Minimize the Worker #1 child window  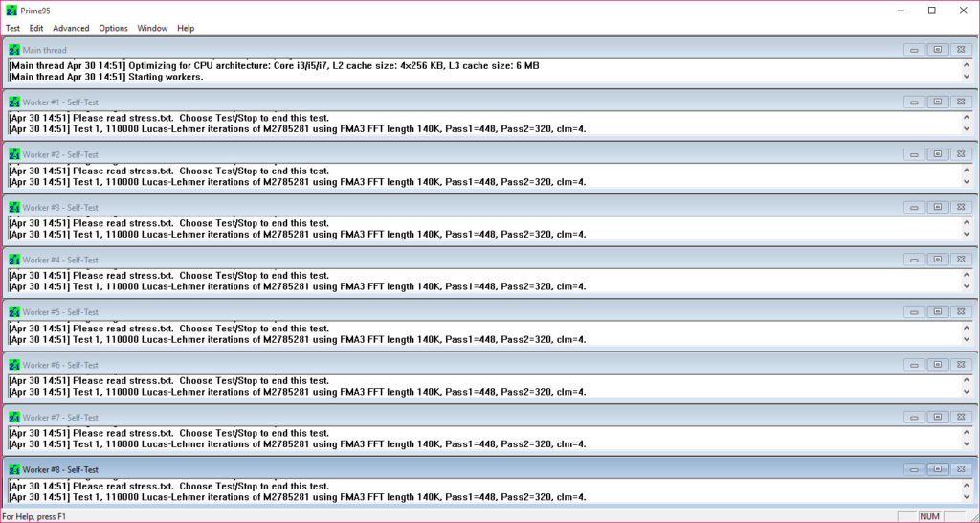tap(914, 102)
